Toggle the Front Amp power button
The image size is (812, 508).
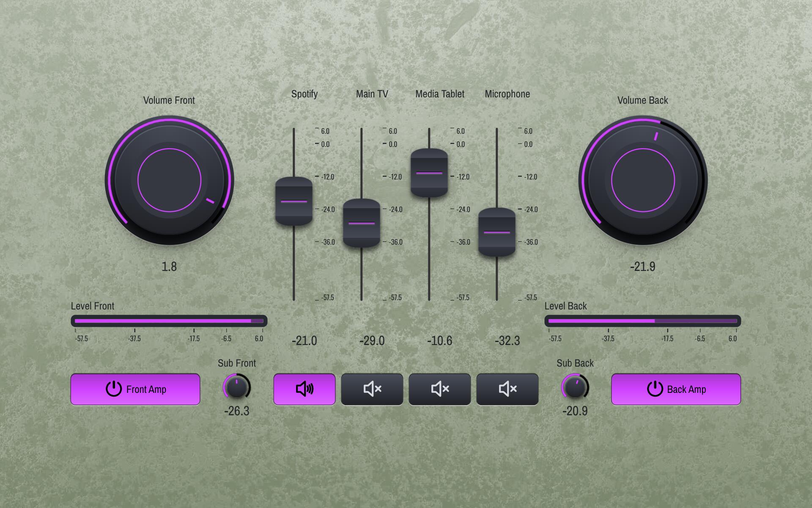(x=135, y=389)
